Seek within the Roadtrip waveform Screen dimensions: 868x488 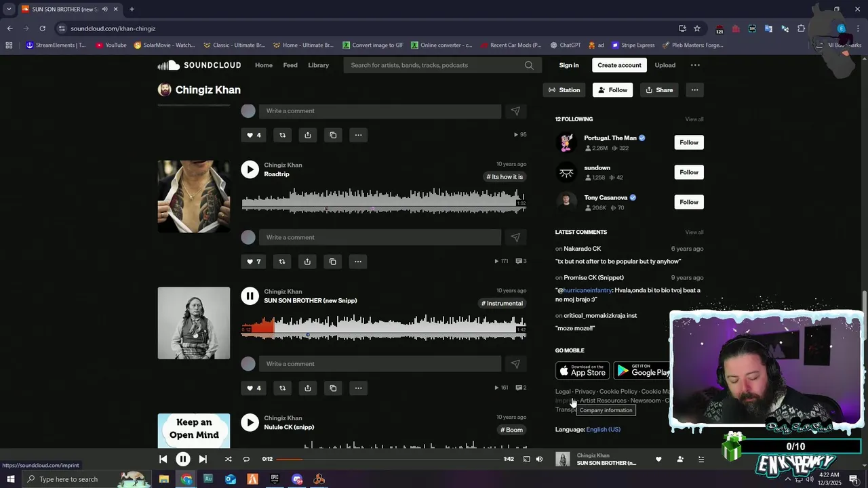click(x=383, y=201)
